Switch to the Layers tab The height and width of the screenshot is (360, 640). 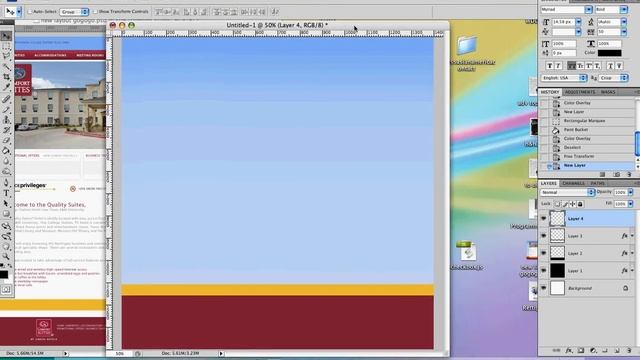point(549,183)
